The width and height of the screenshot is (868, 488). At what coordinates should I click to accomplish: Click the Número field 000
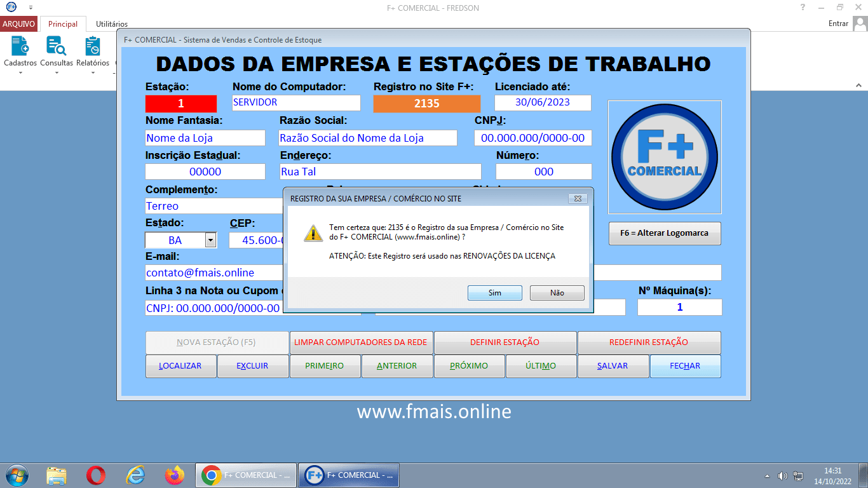(544, 172)
